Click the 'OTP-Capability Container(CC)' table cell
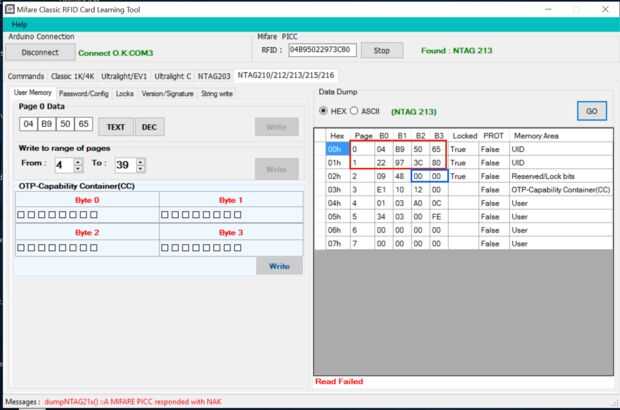Screen dimensions: 620x410 click(x=561, y=190)
